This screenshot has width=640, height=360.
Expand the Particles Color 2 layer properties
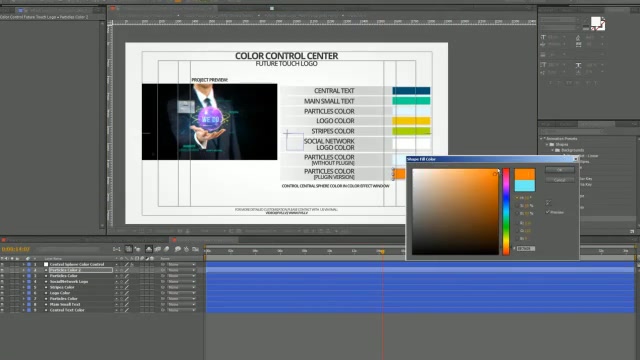(24, 270)
